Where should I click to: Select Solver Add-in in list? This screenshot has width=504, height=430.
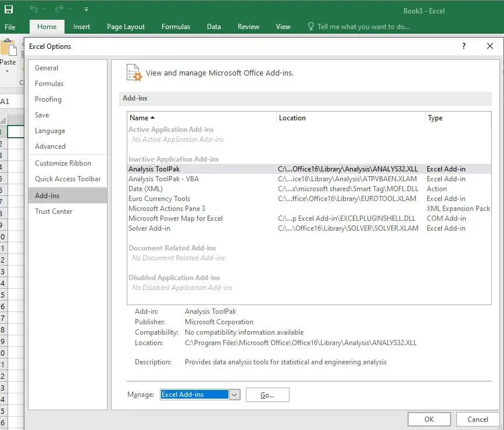(x=149, y=228)
